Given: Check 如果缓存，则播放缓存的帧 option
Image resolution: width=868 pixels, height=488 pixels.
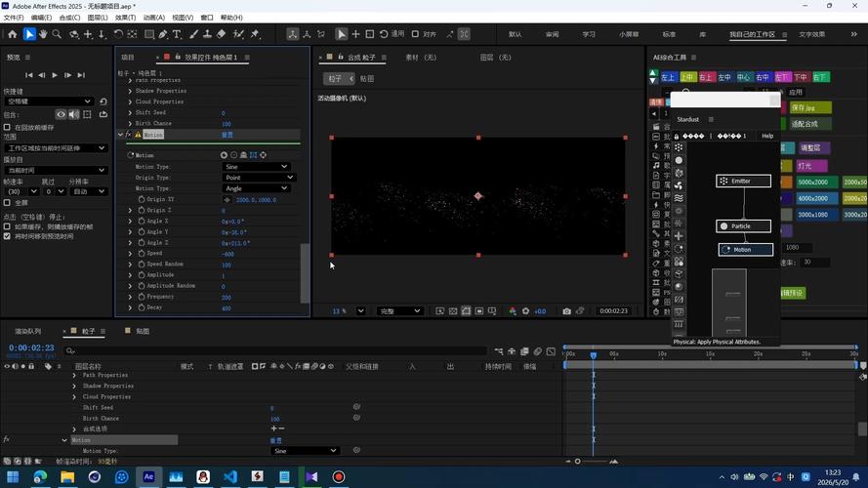Looking at the screenshot, I should tap(7, 226).
